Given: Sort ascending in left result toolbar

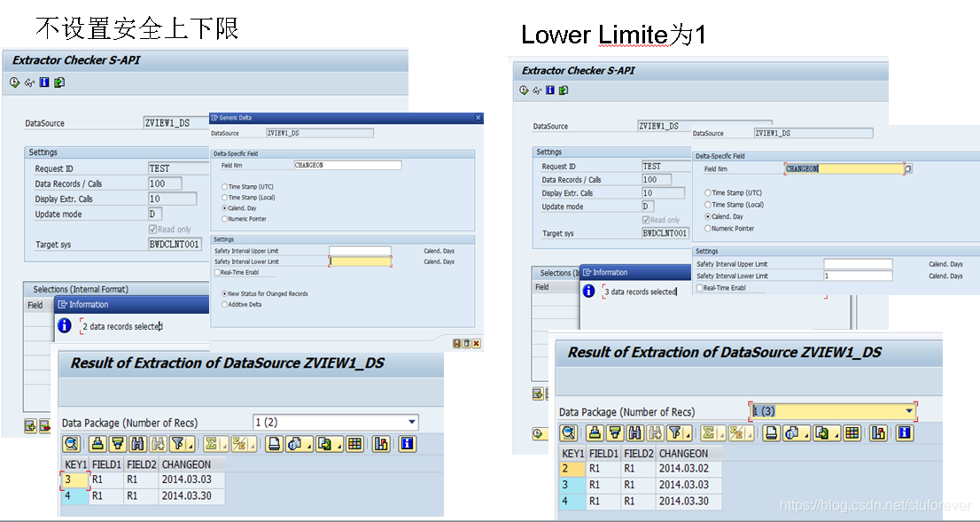Looking at the screenshot, I should (x=97, y=444).
